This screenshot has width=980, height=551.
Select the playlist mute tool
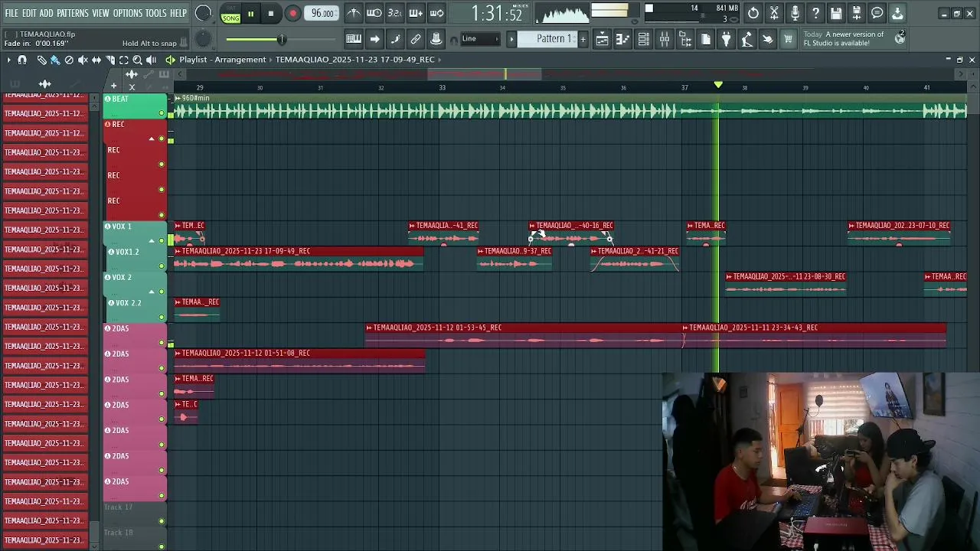click(83, 60)
